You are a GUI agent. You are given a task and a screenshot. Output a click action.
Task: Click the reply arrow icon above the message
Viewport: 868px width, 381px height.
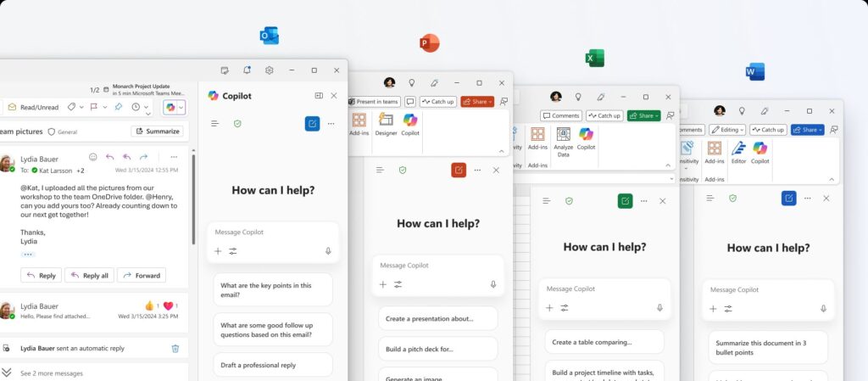tap(109, 157)
